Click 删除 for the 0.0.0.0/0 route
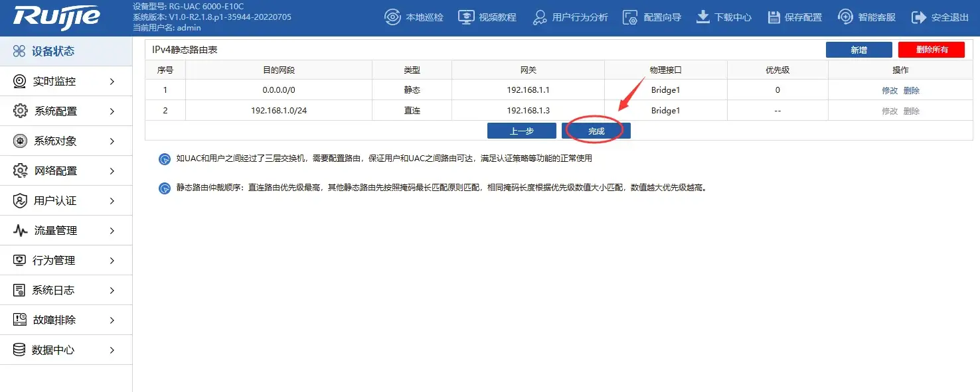 (912, 90)
